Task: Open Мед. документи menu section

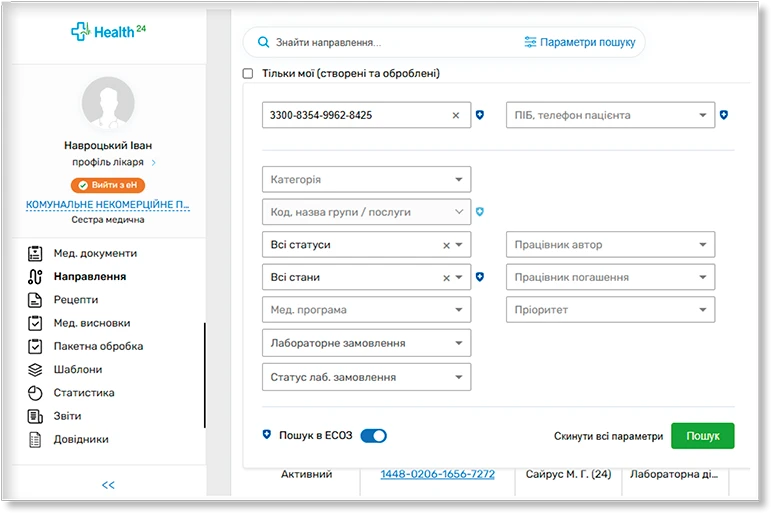Action: coord(95,253)
